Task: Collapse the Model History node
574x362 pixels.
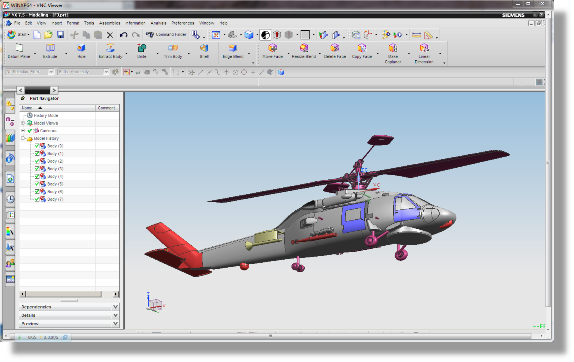Action: point(23,138)
